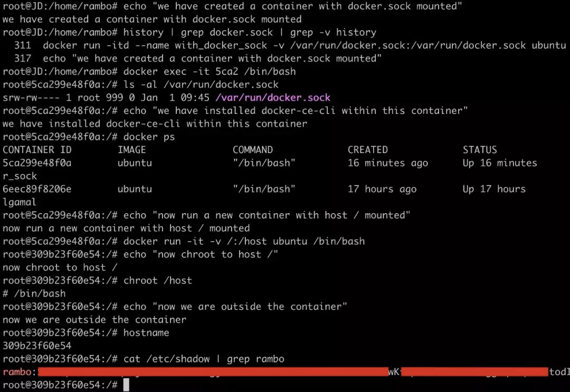Click the "/bin/bash" command in the 5ca299e48f0a row
Viewport: 570px width, 392px height.
(264, 162)
